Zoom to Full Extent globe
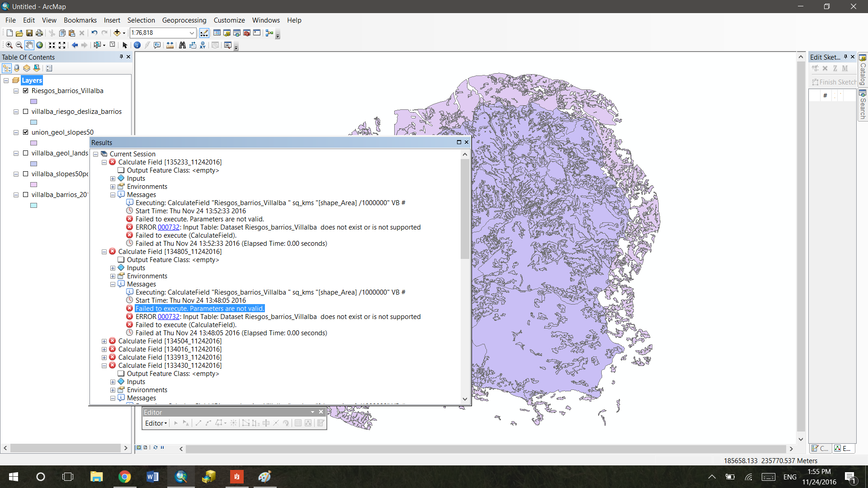 (39, 45)
